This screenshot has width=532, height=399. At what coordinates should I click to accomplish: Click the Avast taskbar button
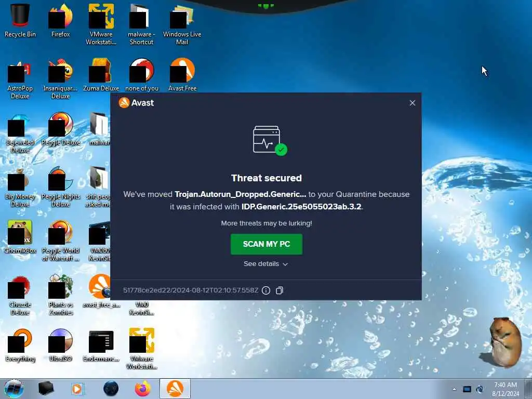[175, 389]
